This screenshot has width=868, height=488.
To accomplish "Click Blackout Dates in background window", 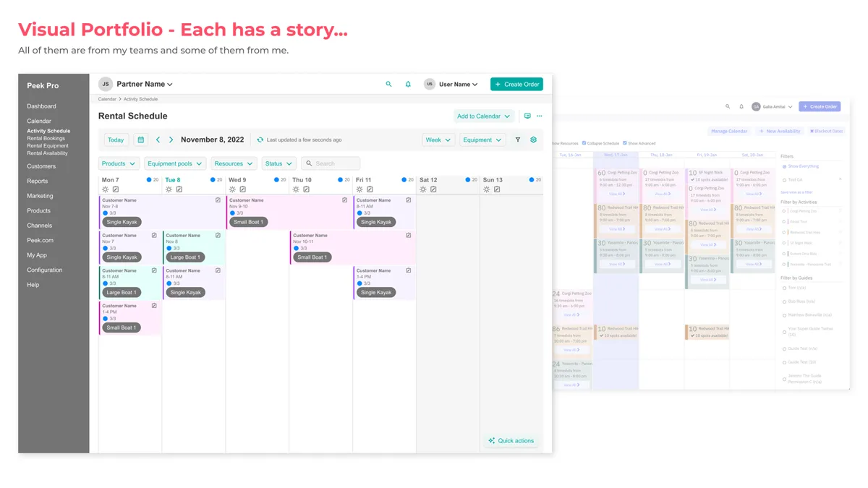I will point(826,132).
